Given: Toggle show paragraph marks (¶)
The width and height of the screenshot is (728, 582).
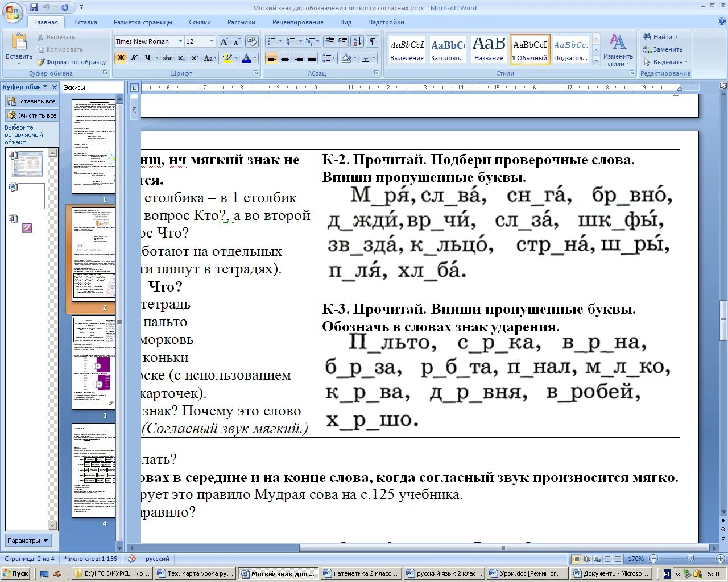Looking at the screenshot, I should [373, 41].
